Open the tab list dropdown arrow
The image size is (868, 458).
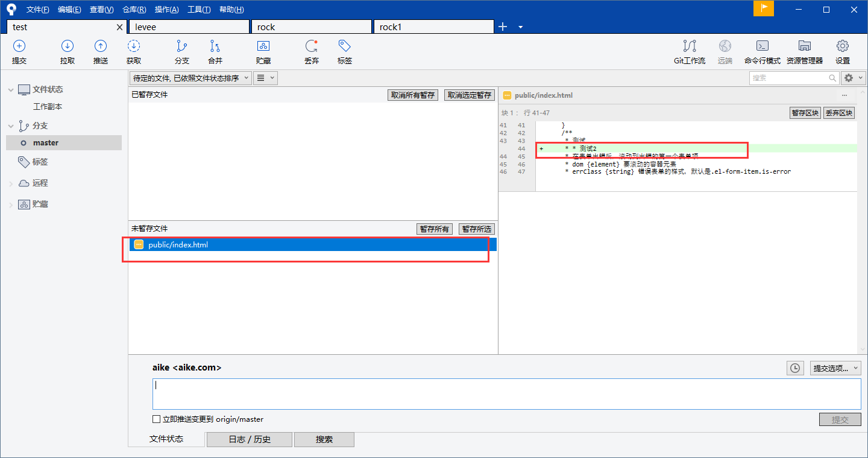pyautogui.click(x=520, y=27)
